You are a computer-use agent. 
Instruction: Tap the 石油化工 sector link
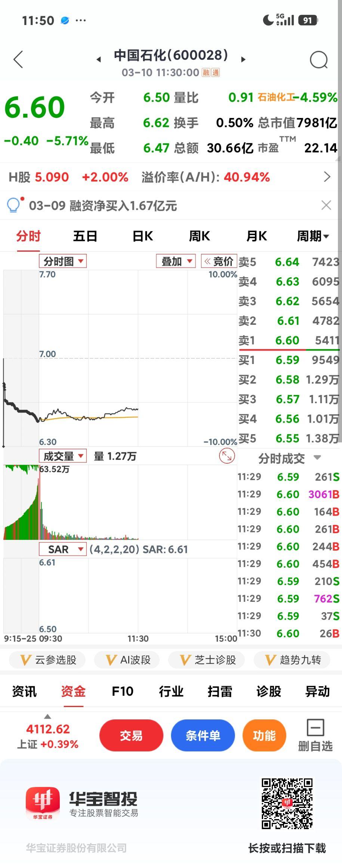(276, 97)
